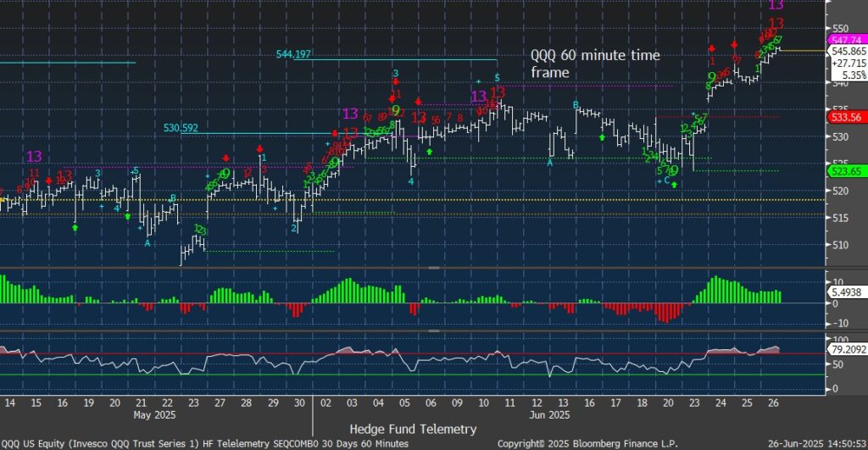Click the 05 date label on time axis
This screenshot has height=450, width=868.
(404, 403)
